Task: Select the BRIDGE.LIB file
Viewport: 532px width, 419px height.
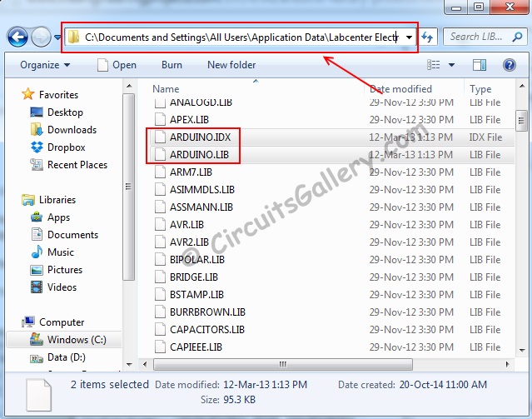Action: [194, 277]
